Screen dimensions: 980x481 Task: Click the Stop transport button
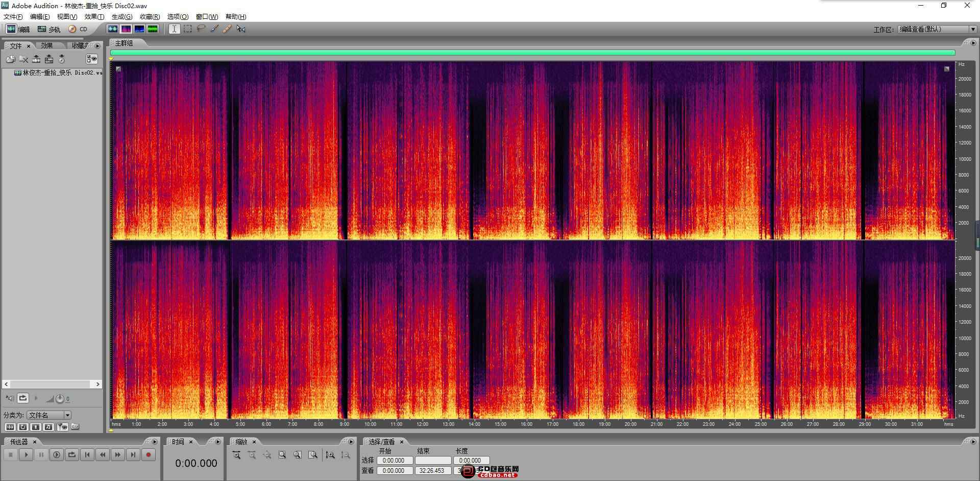[x=11, y=454]
